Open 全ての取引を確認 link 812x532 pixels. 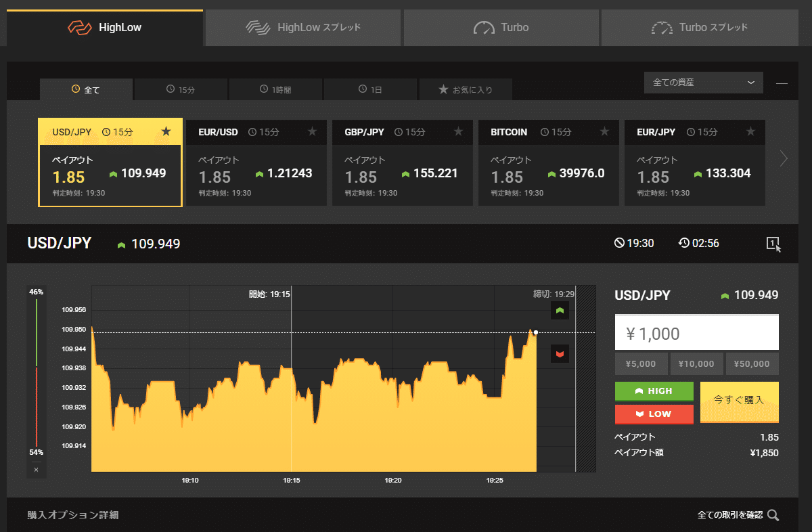729,515
